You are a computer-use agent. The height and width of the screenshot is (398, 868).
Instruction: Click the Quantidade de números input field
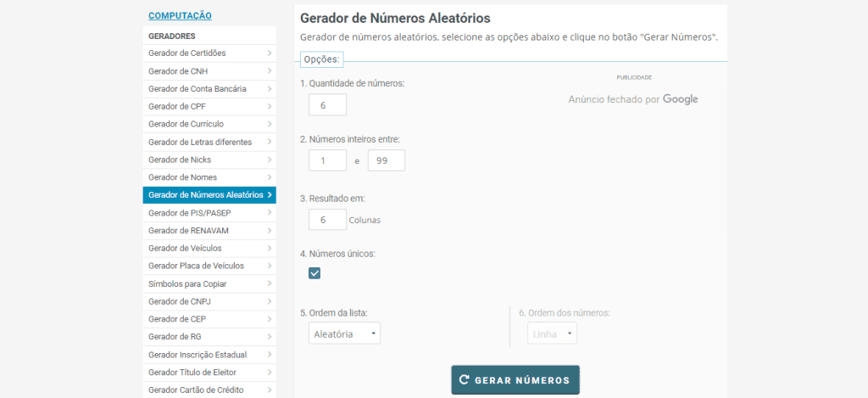coord(327,104)
